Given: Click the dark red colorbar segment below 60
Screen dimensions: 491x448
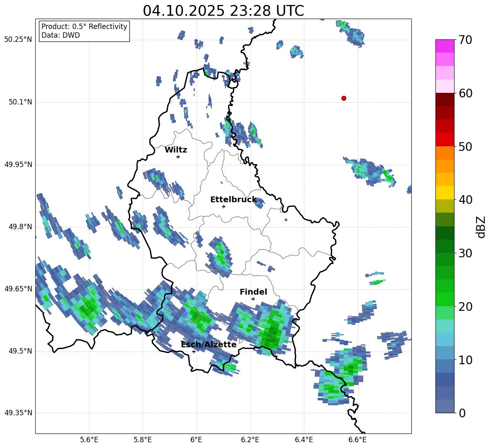Looking at the screenshot, I should pyautogui.click(x=445, y=99).
